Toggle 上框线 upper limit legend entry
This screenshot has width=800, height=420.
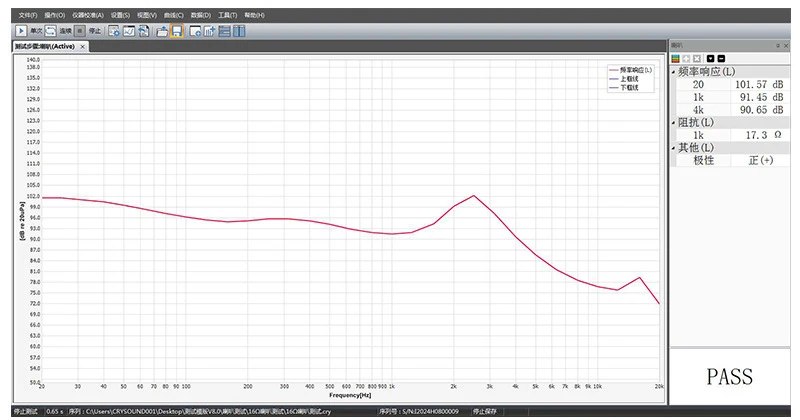(x=629, y=79)
